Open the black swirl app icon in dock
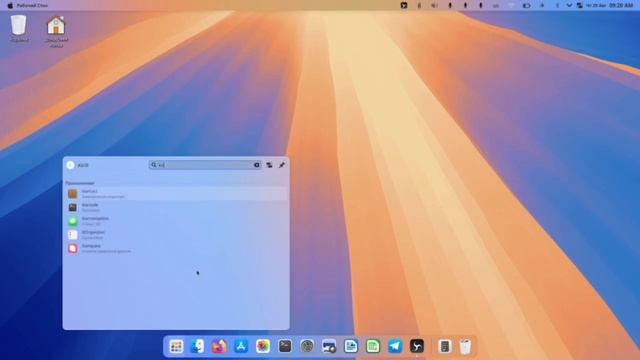 (x=417, y=347)
